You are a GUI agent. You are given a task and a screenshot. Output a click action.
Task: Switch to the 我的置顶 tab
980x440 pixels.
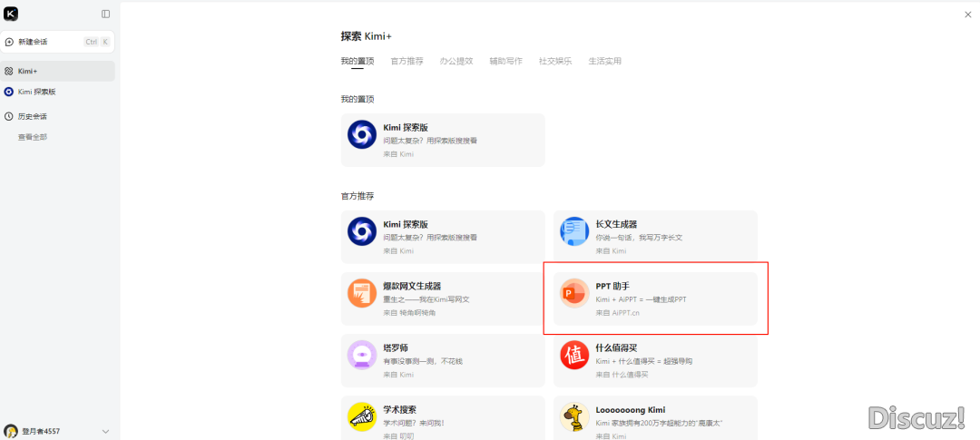[358, 62]
